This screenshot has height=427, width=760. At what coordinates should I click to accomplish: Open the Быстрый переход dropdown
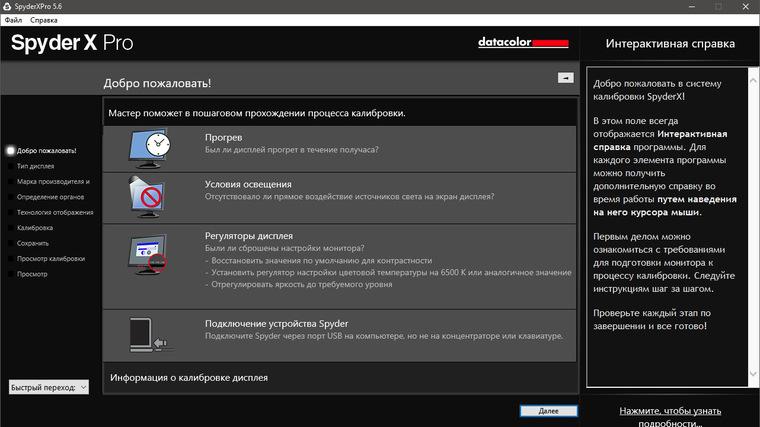tap(48, 387)
